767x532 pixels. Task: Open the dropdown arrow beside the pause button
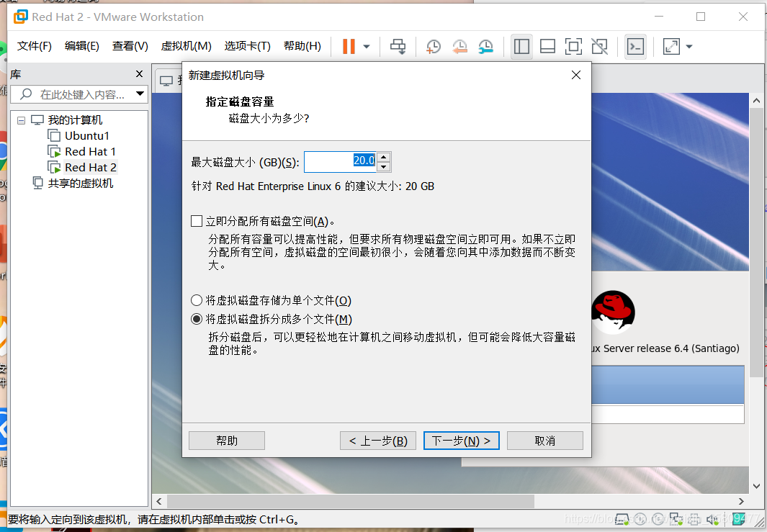[x=367, y=47]
